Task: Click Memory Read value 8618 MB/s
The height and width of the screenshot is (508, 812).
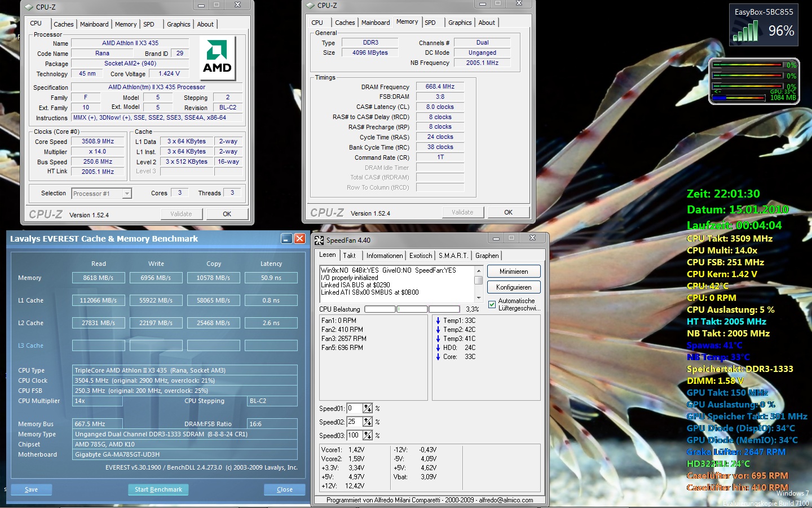Action: click(98, 278)
